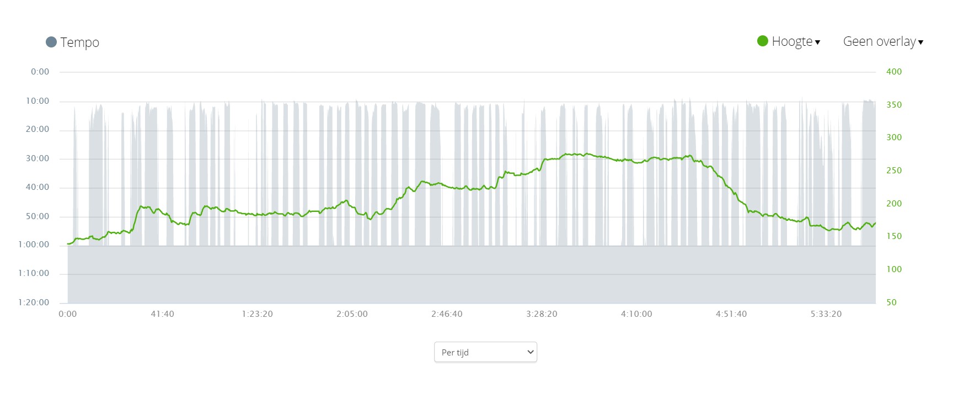Click the 0:00 start time label

(68, 314)
